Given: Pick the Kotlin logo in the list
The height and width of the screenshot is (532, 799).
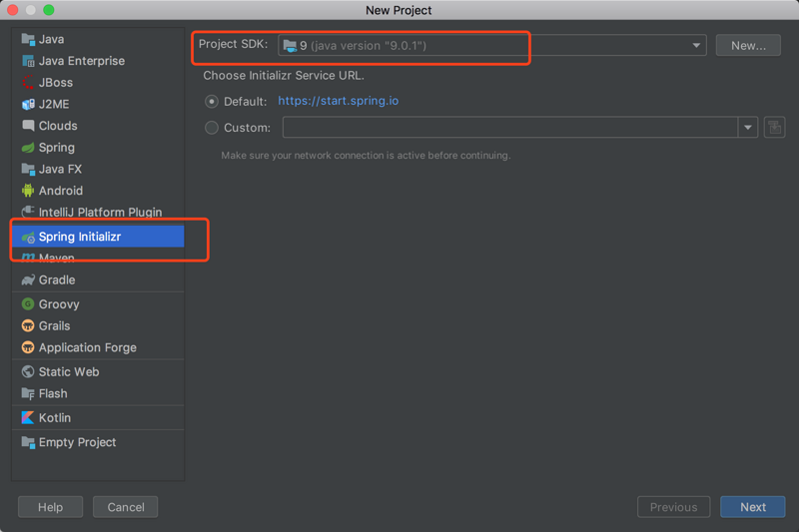Looking at the screenshot, I should (x=28, y=417).
